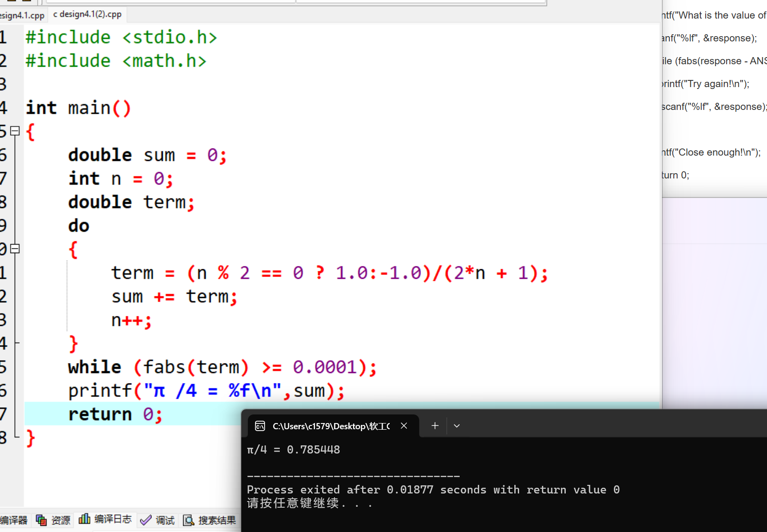The height and width of the screenshot is (532, 767).
Task: Switch to the 'c design4.1(2).cpp' editor tab
Action: [x=88, y=14]
